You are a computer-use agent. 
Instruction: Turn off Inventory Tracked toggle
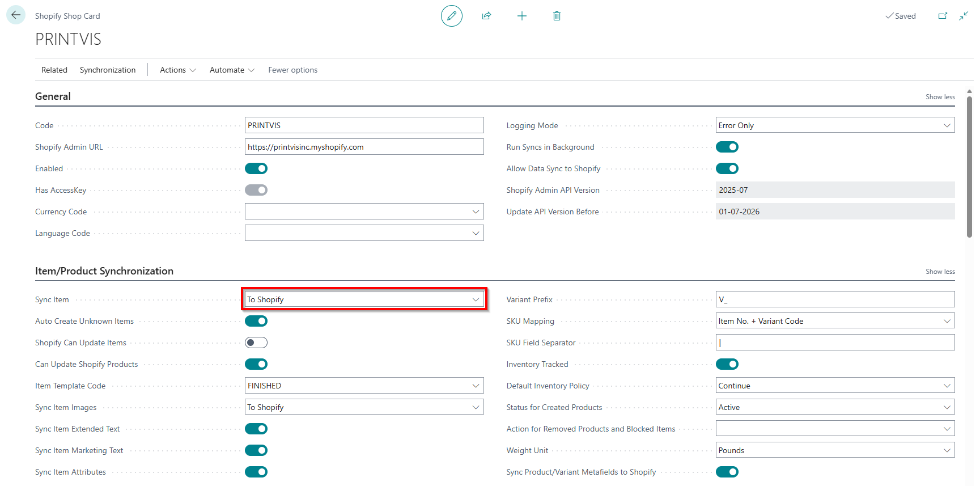point(727,364)
